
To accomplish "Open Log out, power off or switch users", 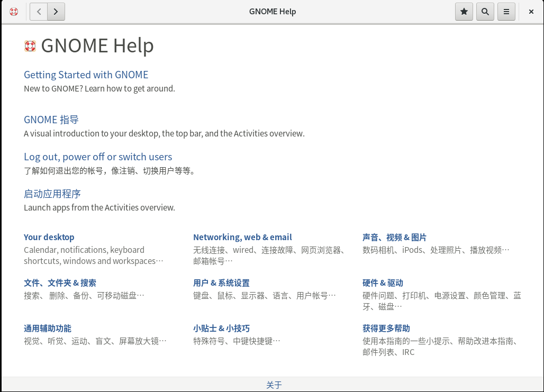I will (x=98, y=157).
